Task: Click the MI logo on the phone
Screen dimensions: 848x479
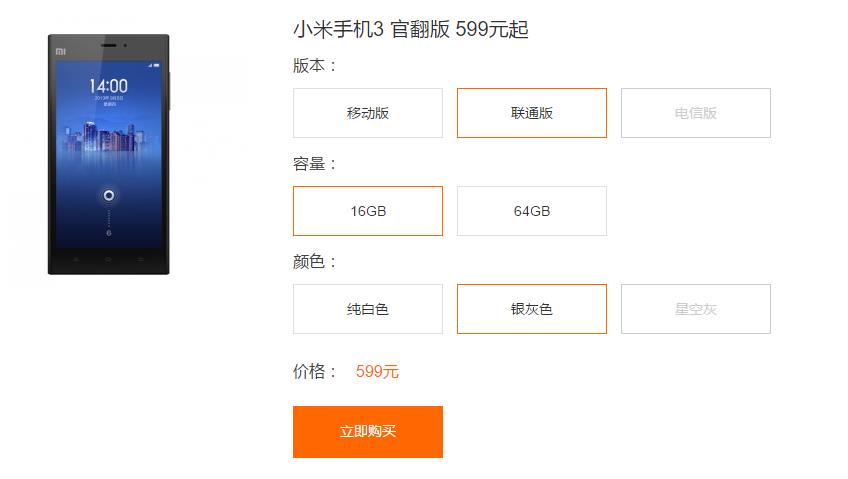Action: 61,49
